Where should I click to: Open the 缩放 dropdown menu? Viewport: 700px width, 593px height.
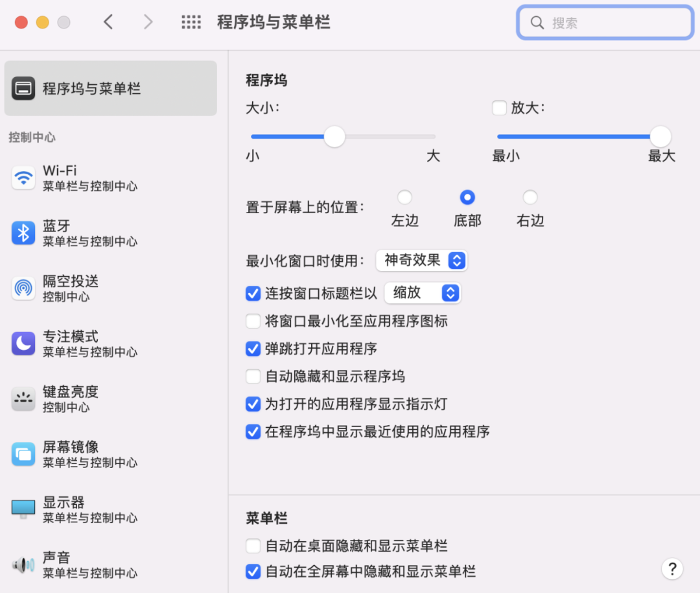(423, 293)
